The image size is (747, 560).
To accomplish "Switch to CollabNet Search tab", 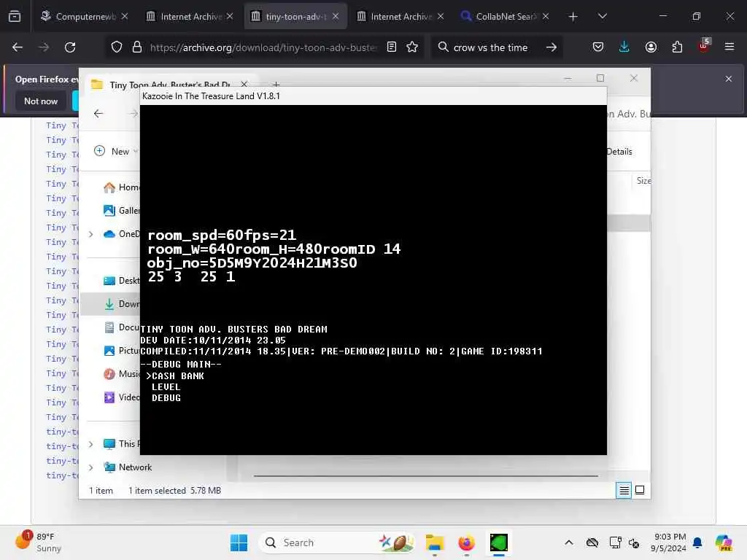I will click(505, 17).
